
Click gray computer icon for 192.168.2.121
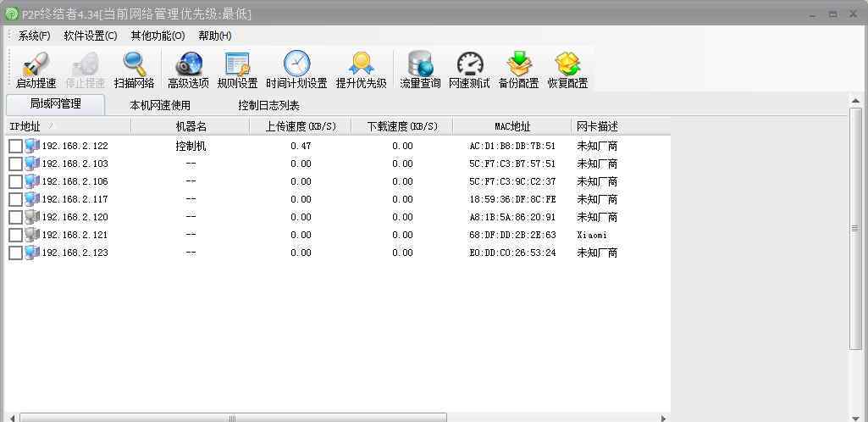point(32,234)
